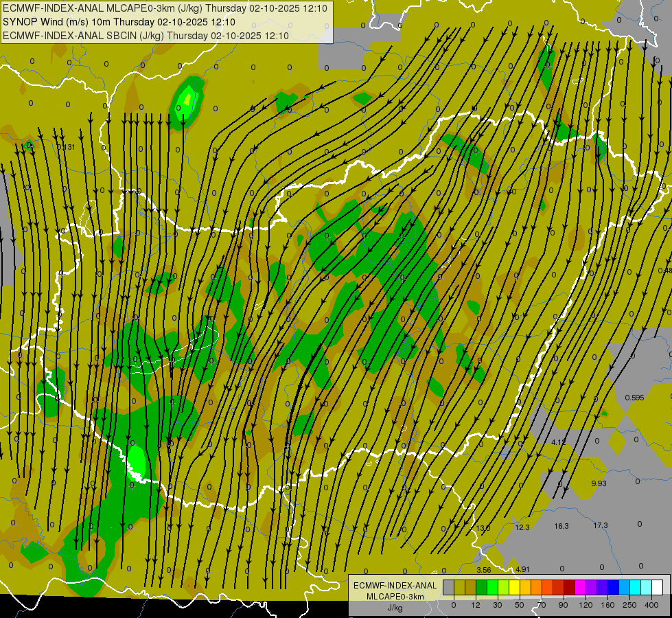Select the pure blue legend swatch
This screenshot has width=672, height=618.
[x=613, y=588]
